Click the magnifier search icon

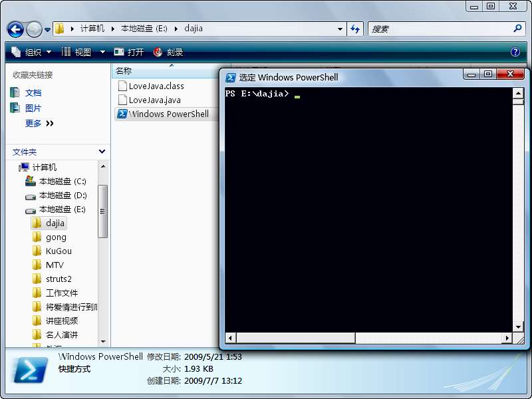pos(517,29)
